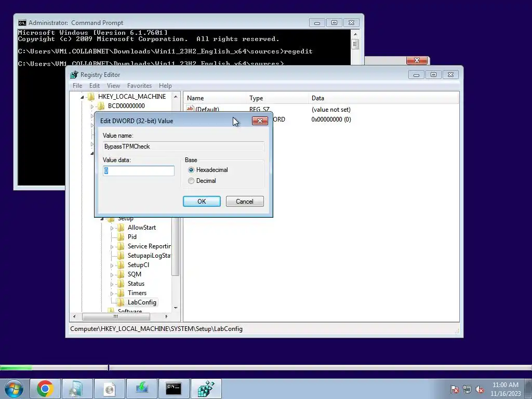Click the Registry Editor taskbar icon
The width and height of the screenshot is (532, 399).
click(206, 389)
